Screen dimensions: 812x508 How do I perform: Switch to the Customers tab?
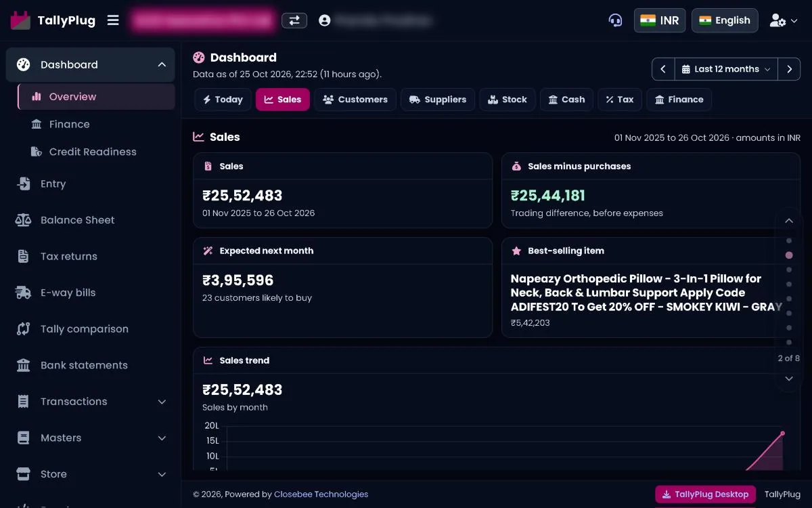[x=355, y=100]
